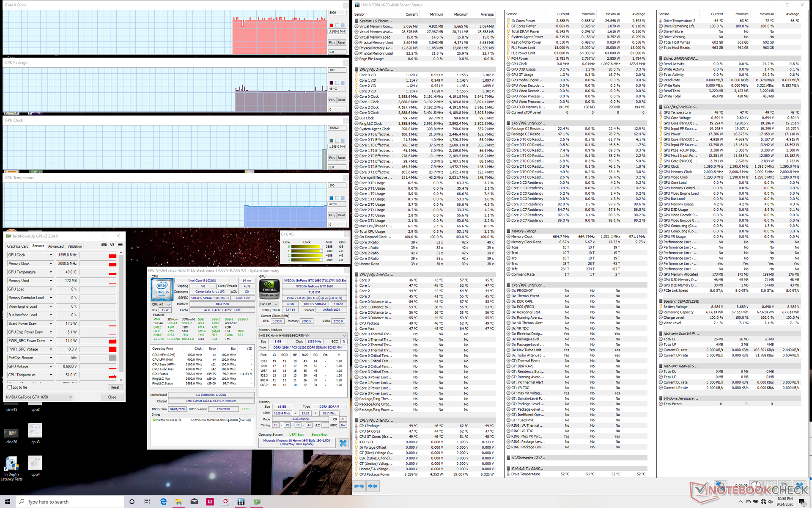Image resolution: width=812 pixels, height=508 pixels.
Task: Click the muted volume tray icon
Action: coord(771,502)
